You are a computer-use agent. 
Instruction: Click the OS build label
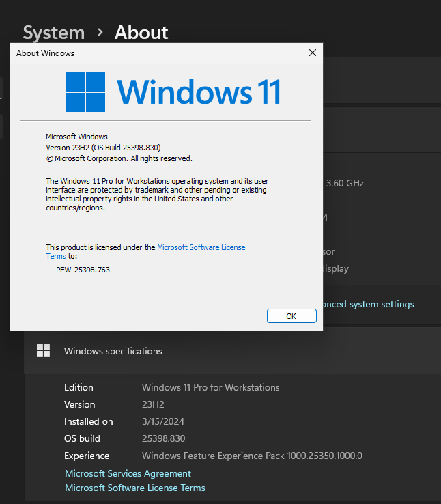[82, 438]
